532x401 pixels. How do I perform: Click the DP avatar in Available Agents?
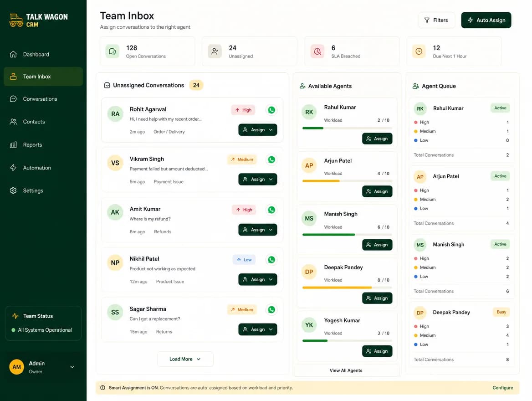[309, 272]
